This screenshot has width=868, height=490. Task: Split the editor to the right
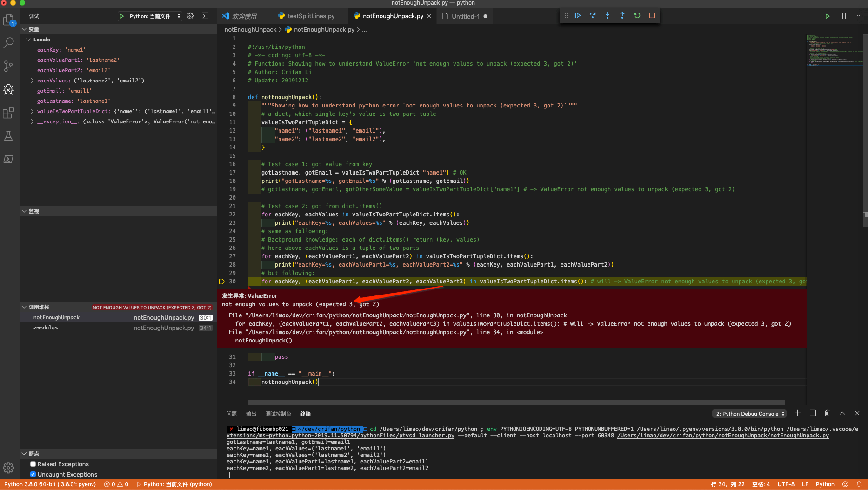tap(842, 16)
